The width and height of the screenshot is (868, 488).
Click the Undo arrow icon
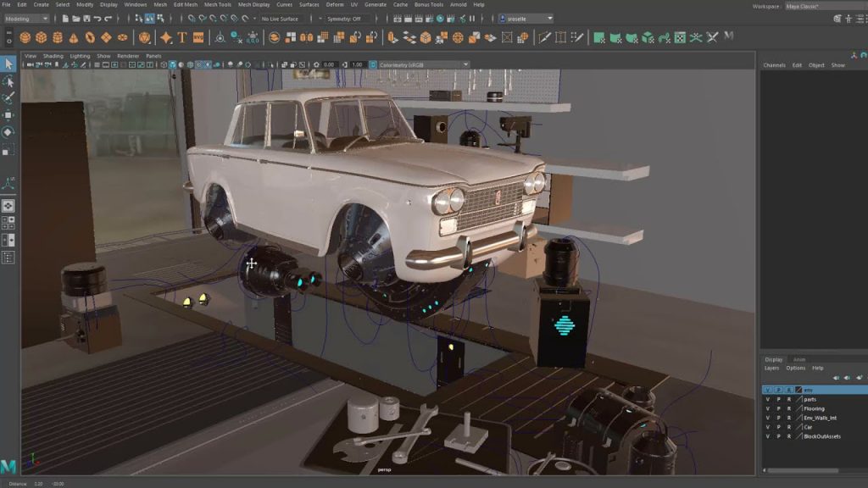[x=97, y=18]
